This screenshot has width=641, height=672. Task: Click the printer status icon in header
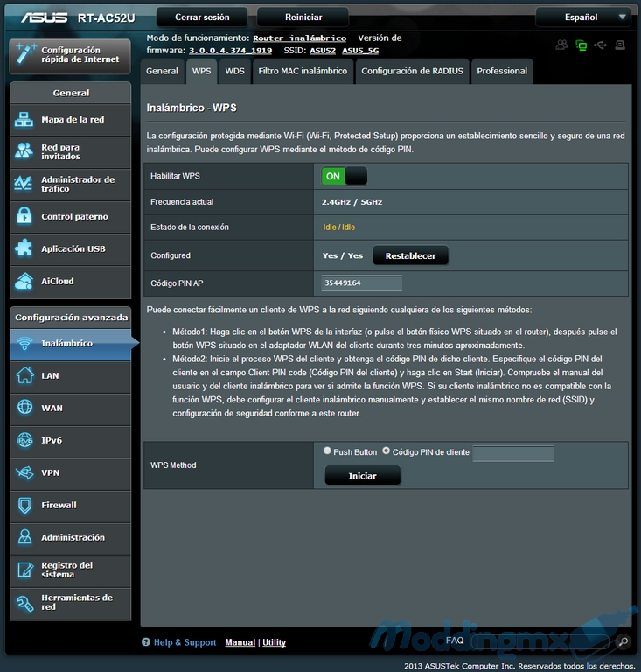(620, 45)
